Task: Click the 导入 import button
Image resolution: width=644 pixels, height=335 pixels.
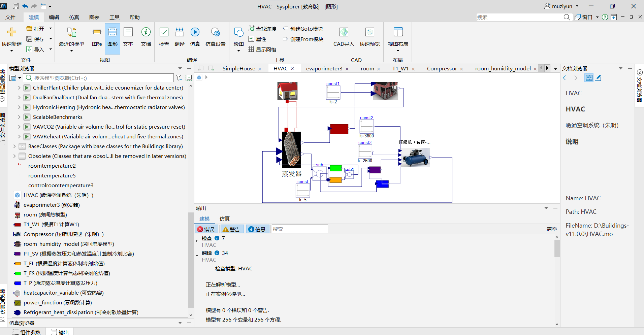Action: tap(36, 49)
